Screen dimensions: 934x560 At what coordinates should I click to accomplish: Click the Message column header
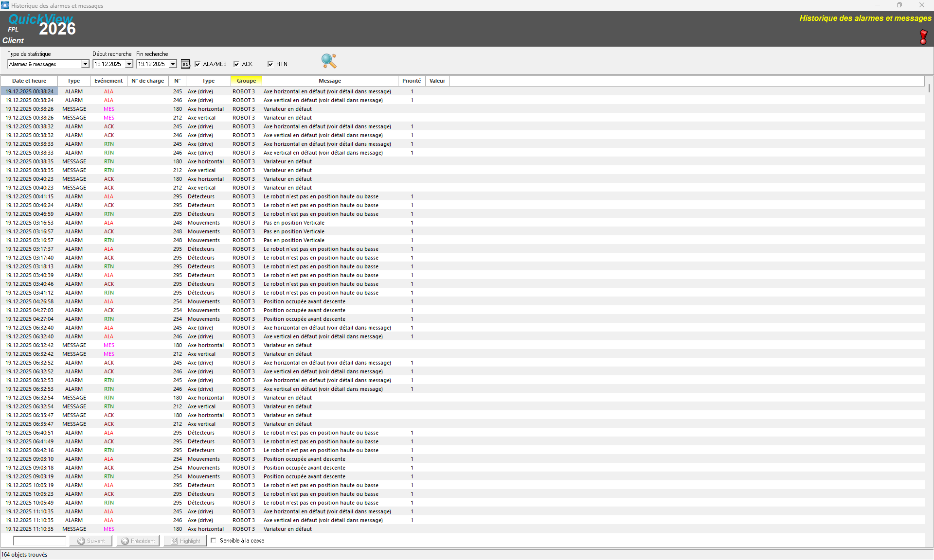(x=330, y=81)
